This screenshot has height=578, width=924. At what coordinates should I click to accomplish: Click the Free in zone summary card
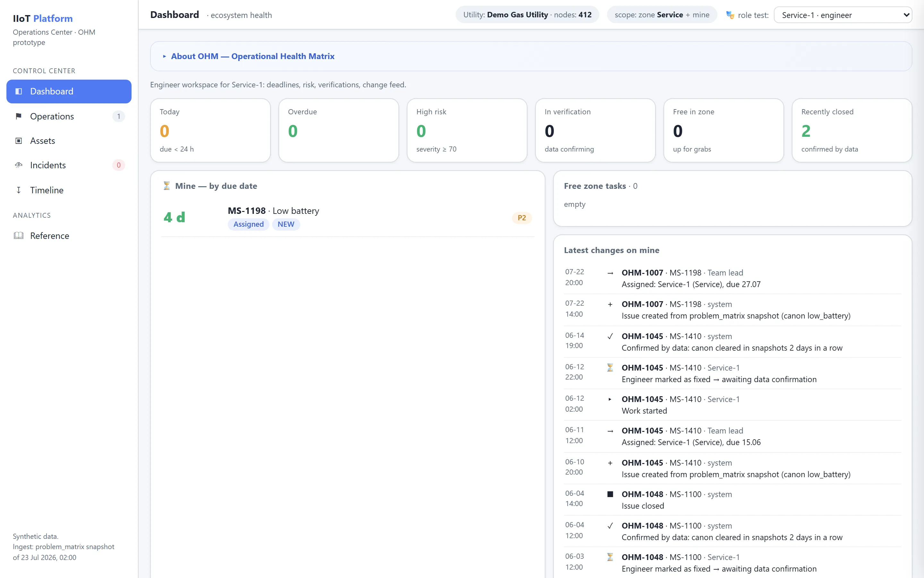(x=723, y=130)
